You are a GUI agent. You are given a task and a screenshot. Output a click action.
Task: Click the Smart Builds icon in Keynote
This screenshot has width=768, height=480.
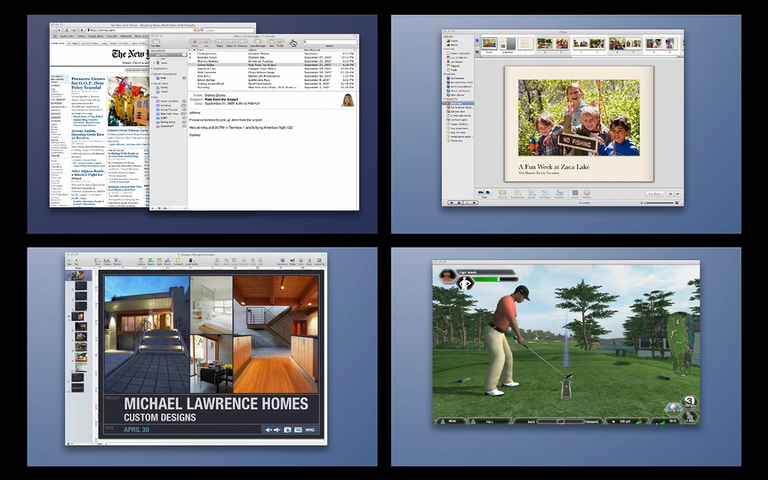coord(192,261)
